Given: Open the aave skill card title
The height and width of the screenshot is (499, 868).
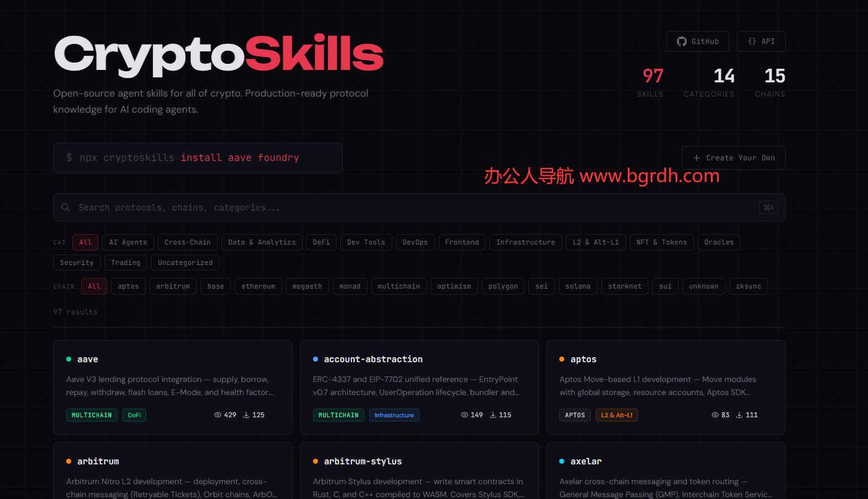Looking at the screenshot, I should click(x=88, y=359).
